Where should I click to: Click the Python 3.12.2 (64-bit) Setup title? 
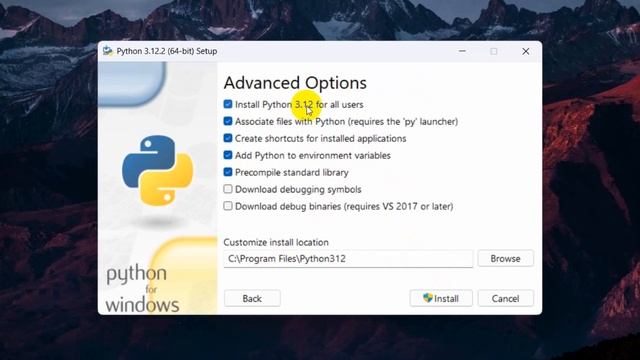click(x=167, y=51)
